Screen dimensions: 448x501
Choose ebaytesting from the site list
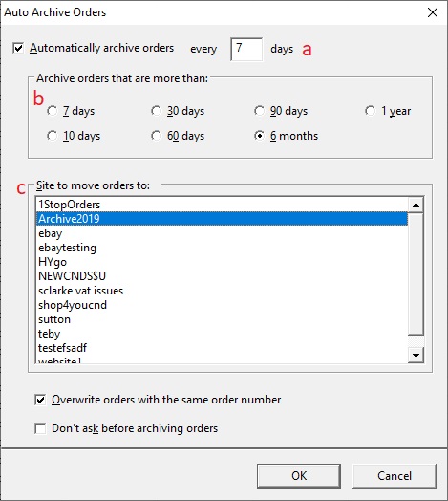click(x=222, y=248)
